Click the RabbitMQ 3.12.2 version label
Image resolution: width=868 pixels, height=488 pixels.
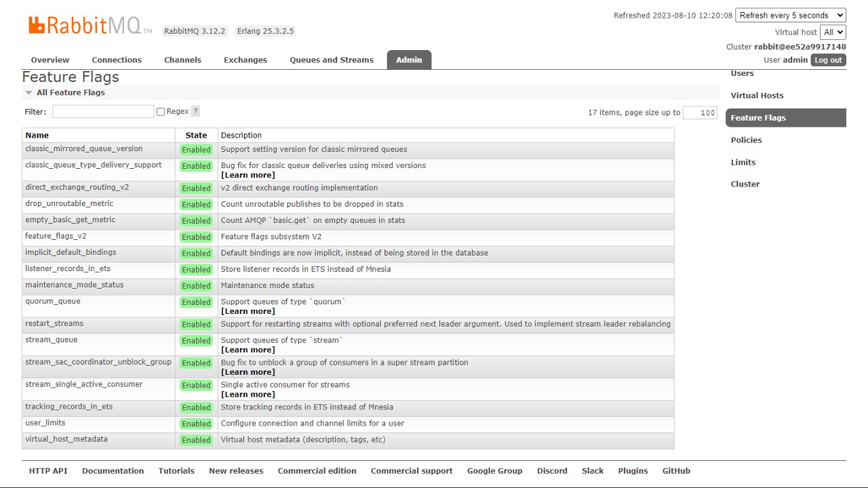[x=195, y=31]
